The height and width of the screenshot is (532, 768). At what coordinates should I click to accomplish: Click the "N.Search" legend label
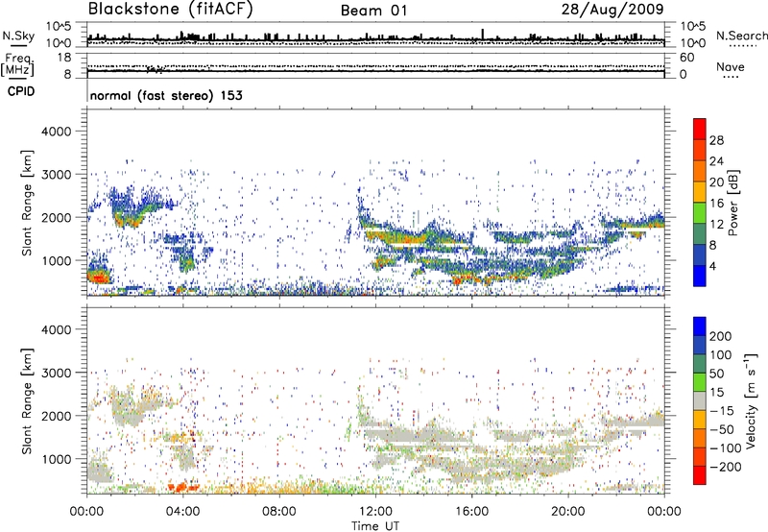742,36
